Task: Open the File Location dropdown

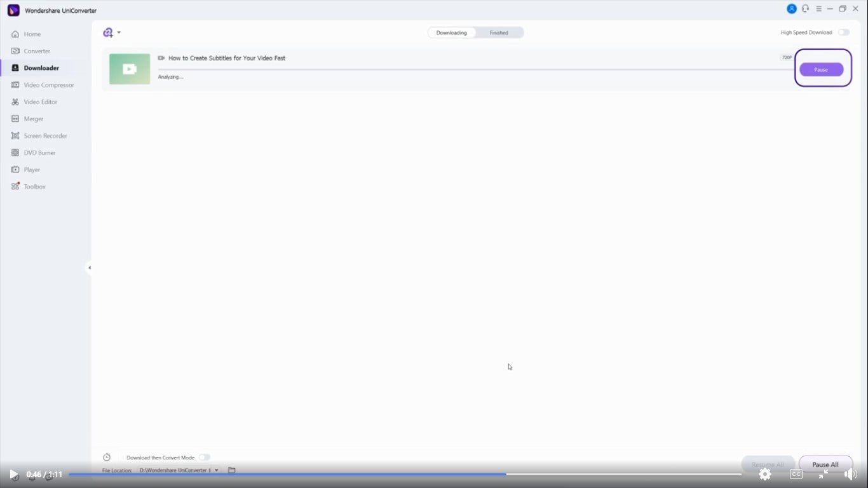Action: [x=179, y=470]
